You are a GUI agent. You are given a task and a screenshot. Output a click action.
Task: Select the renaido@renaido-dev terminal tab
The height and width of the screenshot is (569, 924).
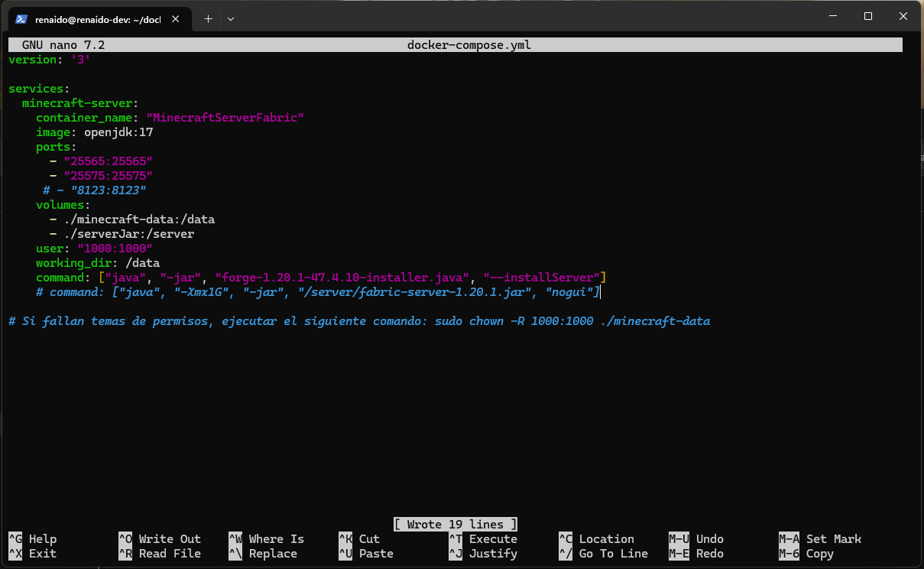click(99, 19)
